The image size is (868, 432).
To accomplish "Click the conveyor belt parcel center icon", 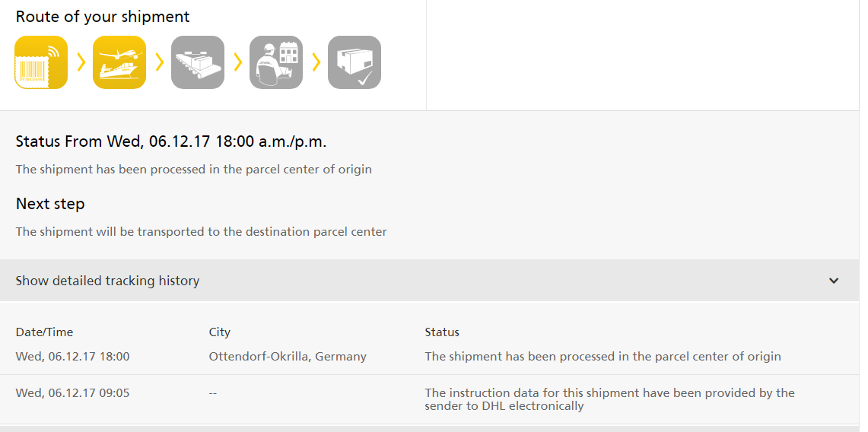I will (198, 62).
